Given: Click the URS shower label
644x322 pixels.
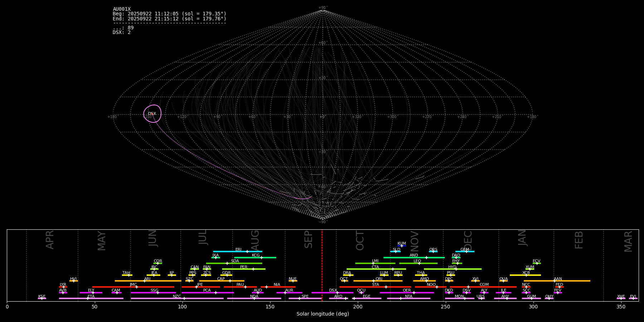Looking at the screenshot, I should pyautogui.click(x=480, y=297).
